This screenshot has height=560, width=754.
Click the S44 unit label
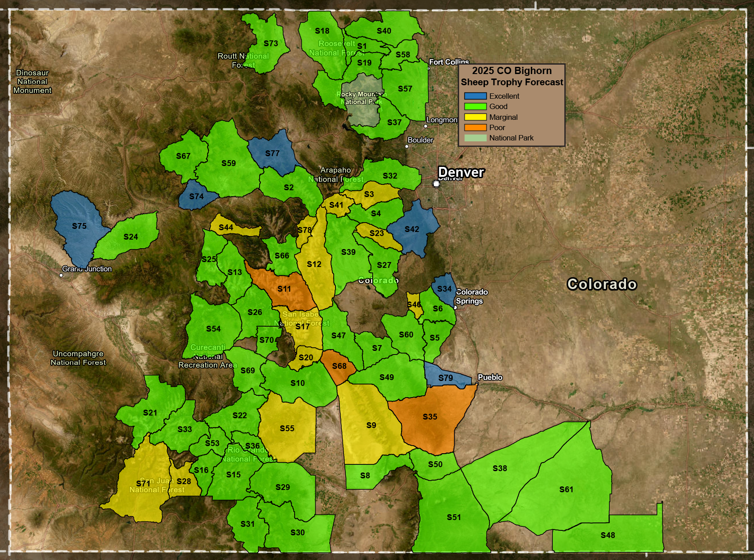[226, 227]
